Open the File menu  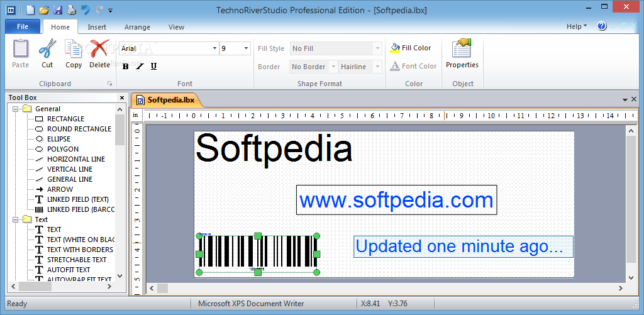point(23,26)
